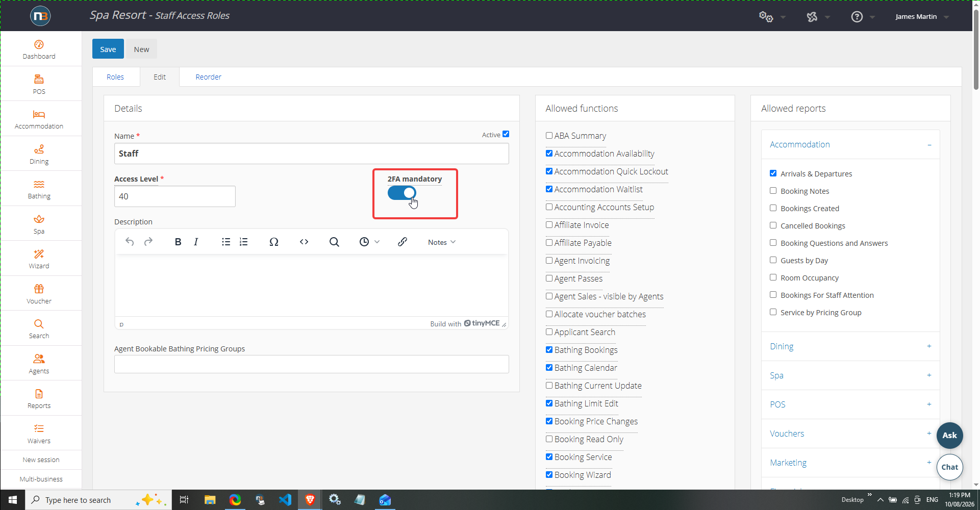Open the James Martin user menu

922,17
